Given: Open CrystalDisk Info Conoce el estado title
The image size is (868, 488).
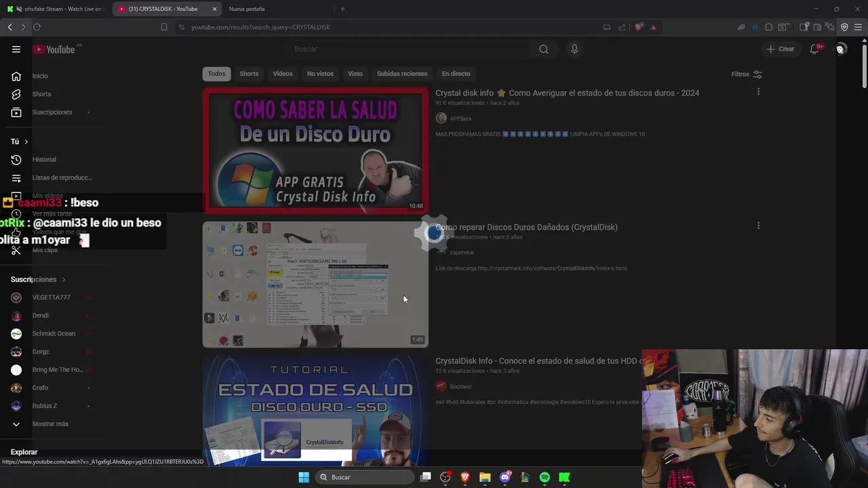Looking at the screenshot, I should [x=538, y=361].
